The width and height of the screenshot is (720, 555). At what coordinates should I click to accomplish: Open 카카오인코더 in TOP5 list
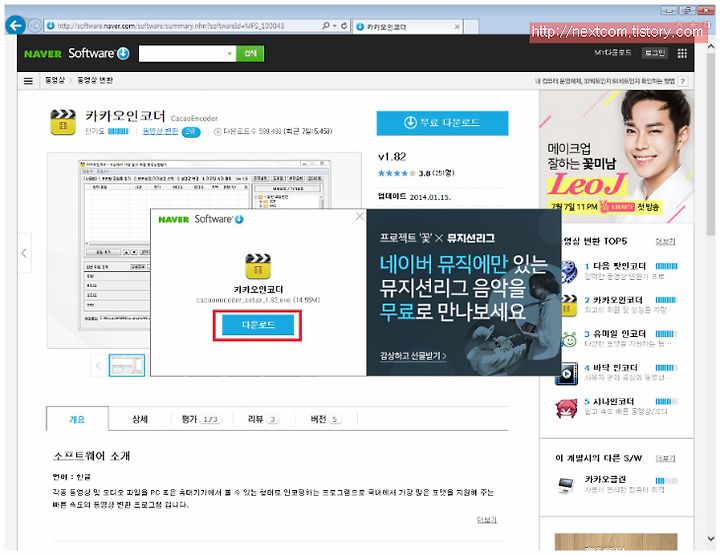pyautogui.click(x=613, y=300)
